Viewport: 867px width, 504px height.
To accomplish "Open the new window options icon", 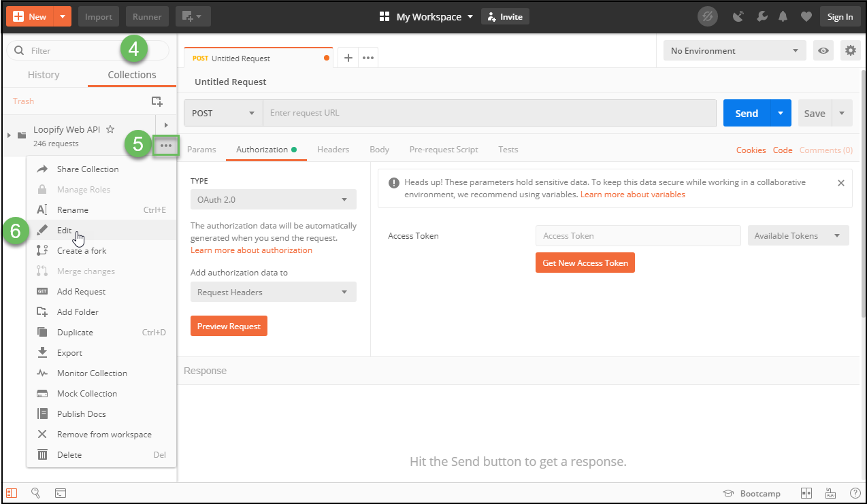I will point(193,16).
